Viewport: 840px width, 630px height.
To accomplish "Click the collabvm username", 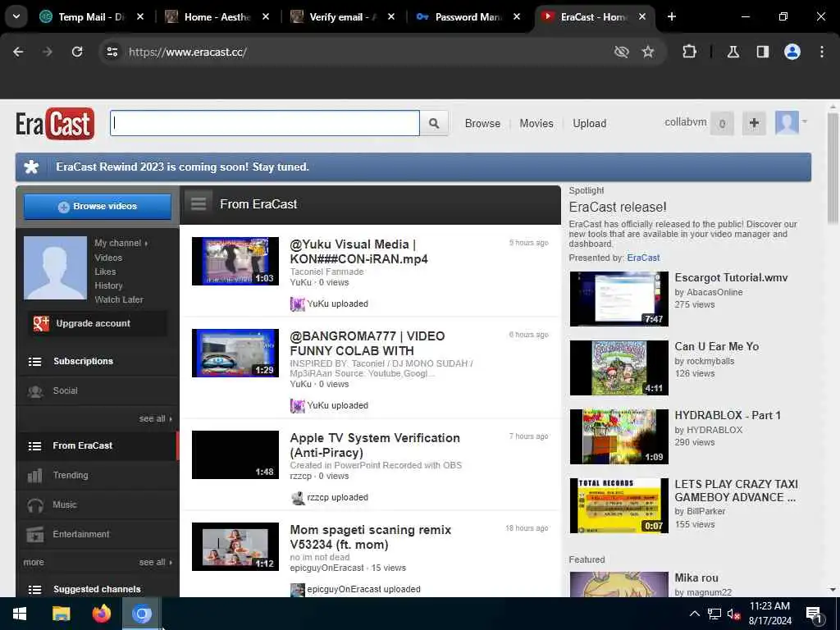I will [x=685, y=122].
